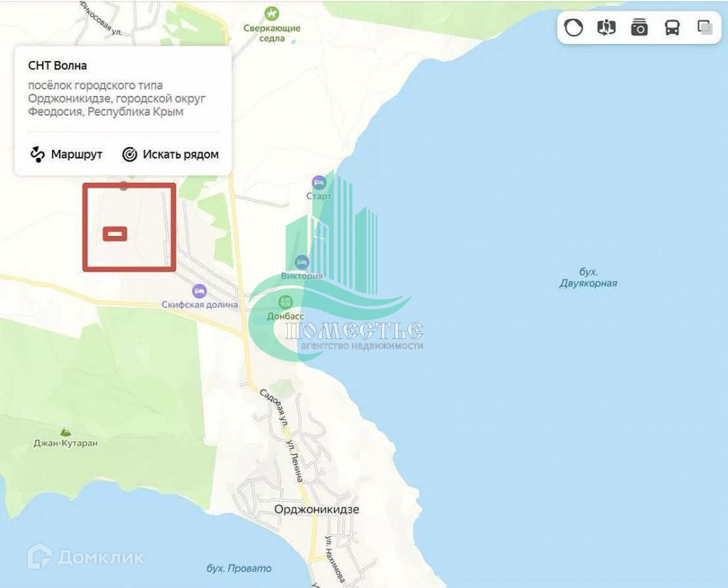Screen dimensions: 728x588
Task: Click the СНТ Волна card title
Action: (x=58, y=65)
